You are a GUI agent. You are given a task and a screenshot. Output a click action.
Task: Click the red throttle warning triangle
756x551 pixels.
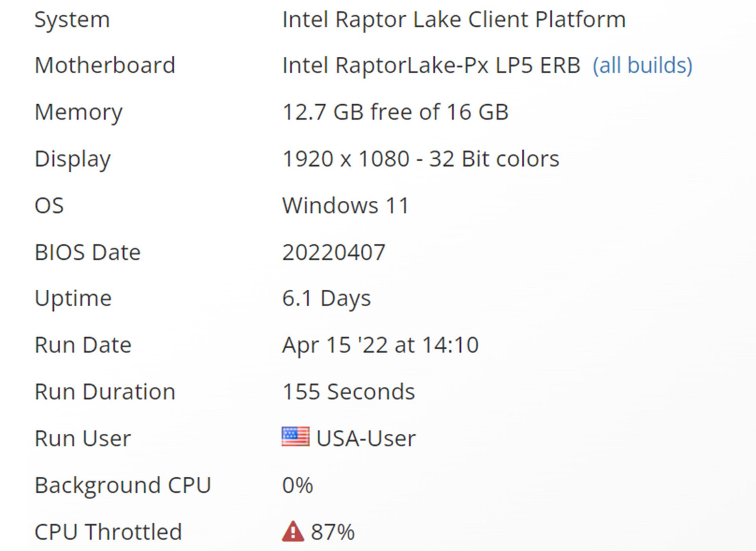point(293,531)
